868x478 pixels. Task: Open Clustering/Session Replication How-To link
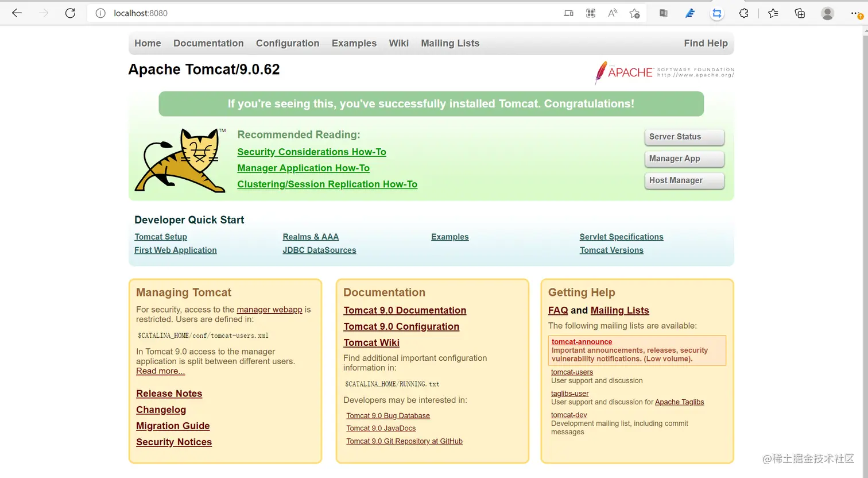(x=327, y=184)
